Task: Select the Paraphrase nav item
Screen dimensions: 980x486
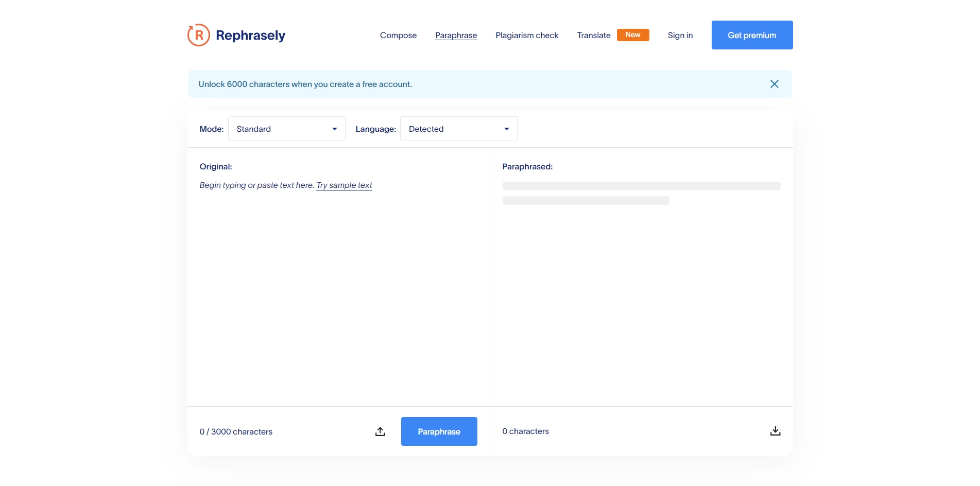Action: coord(456,35)
